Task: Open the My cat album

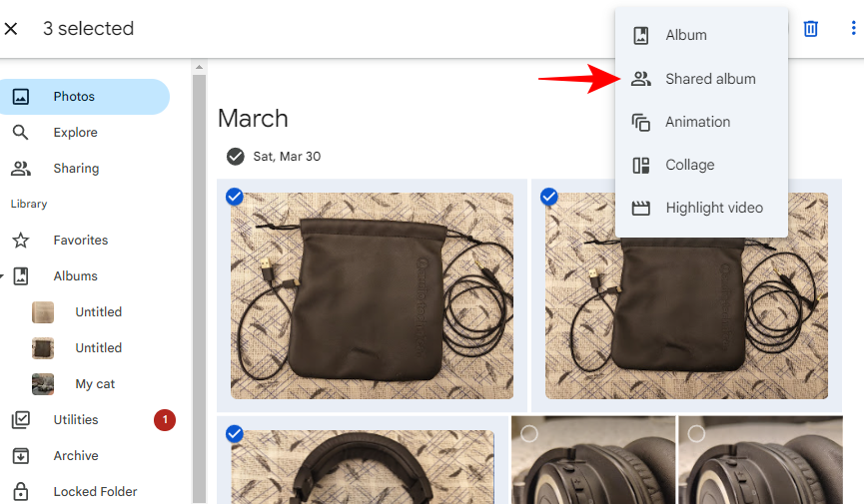Action: coord(95,384)
